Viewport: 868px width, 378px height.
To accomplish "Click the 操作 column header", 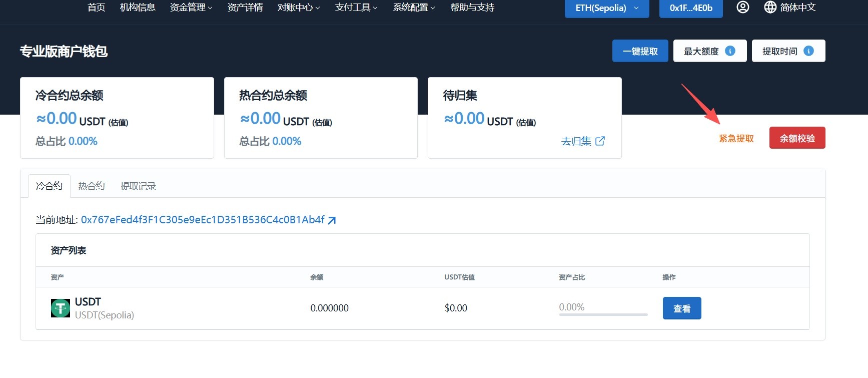I will pos(669,277).
